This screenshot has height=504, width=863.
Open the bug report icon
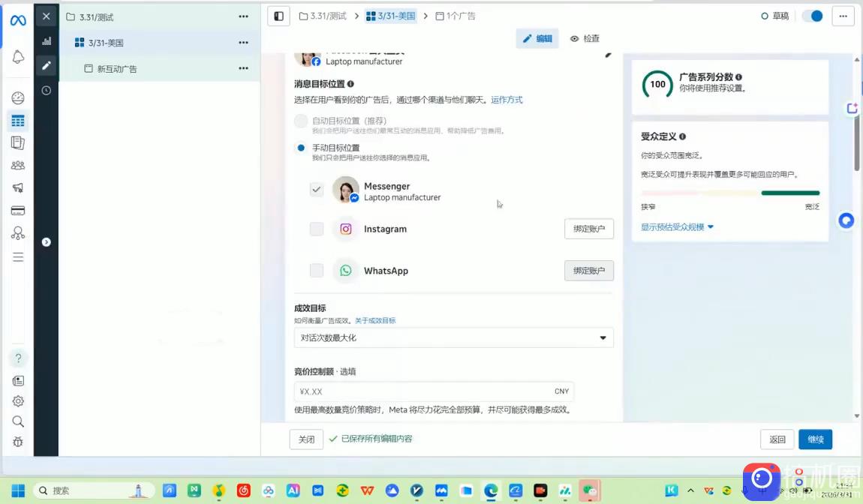pos(17,442)
